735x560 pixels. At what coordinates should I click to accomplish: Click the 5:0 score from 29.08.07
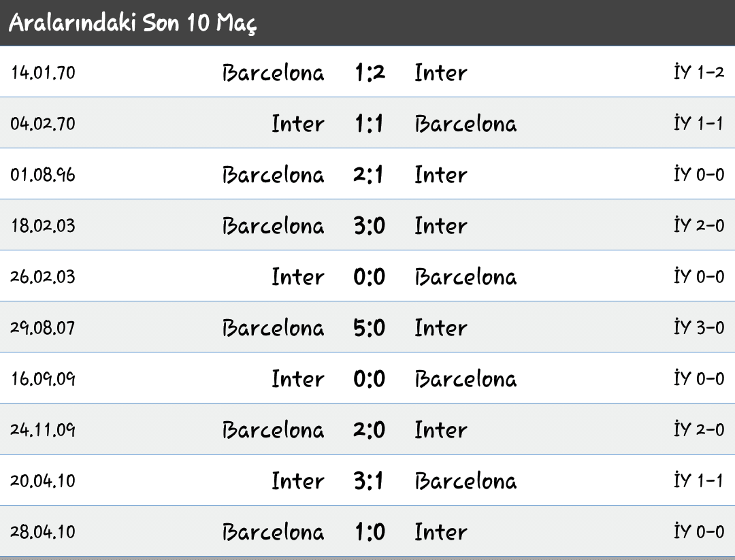(370, 328)
